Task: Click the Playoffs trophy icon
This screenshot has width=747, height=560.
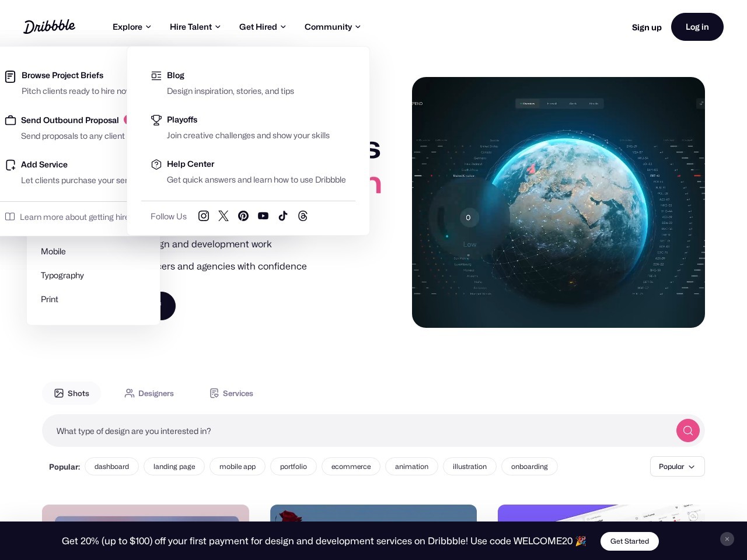Action: point(156,120)
